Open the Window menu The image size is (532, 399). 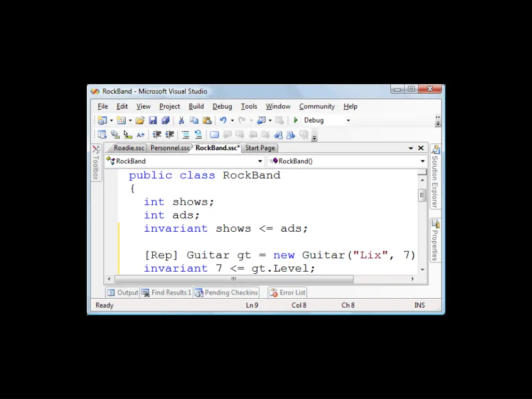pos(278,106)
